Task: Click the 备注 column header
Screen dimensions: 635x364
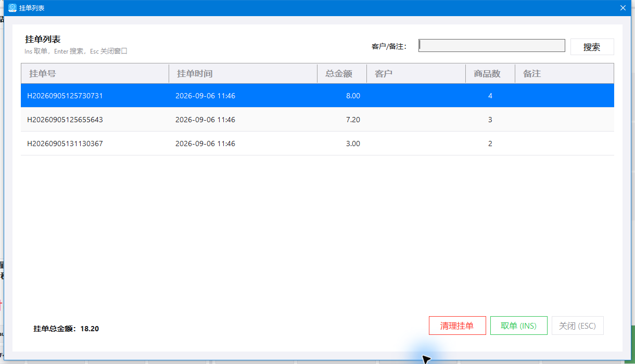Action: (x=564, y=73)
